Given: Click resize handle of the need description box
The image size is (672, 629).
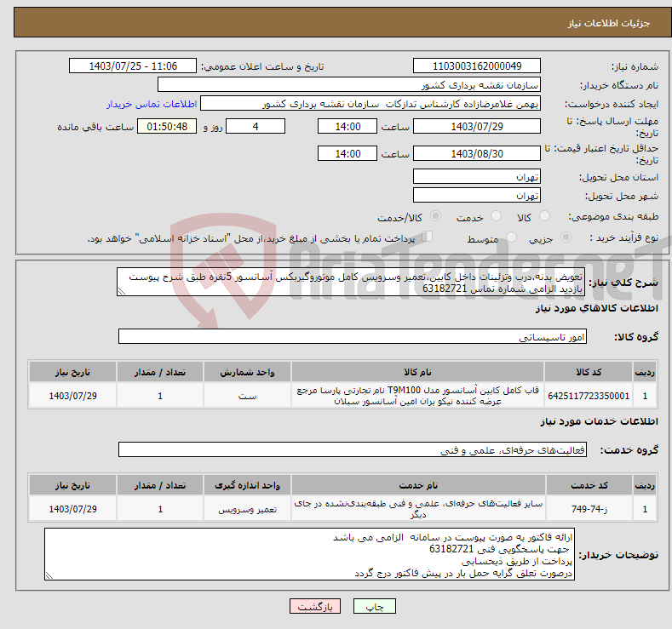Looking at the screenshot, I should pos(121,292).
